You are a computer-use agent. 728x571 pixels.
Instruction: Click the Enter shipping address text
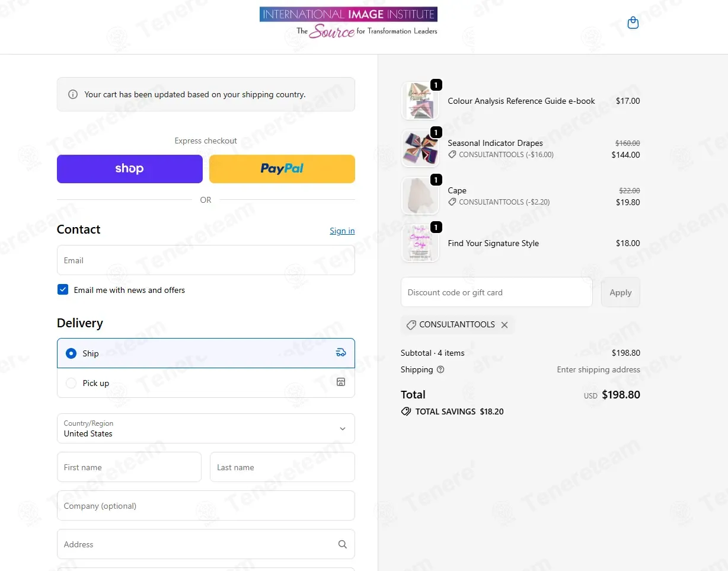click(598, 369)
